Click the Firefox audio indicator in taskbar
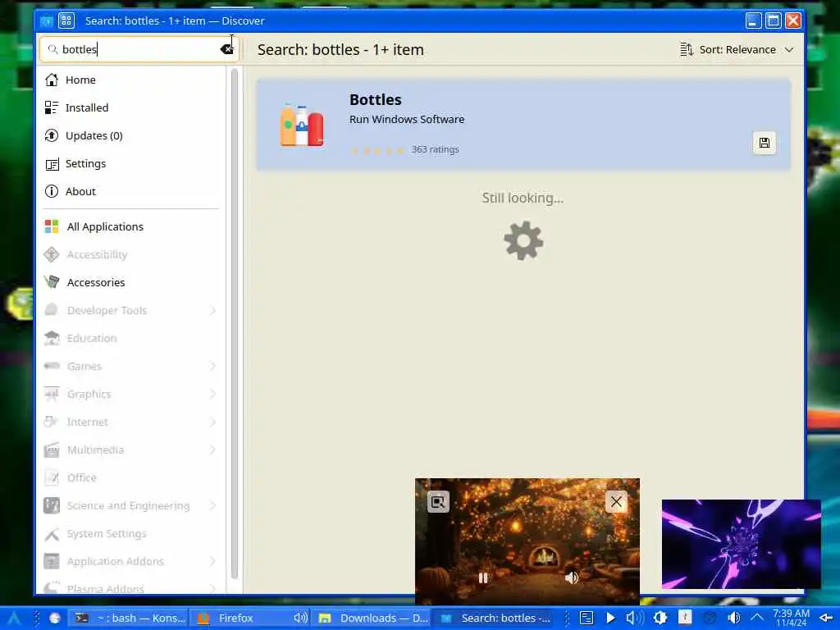 point(300,619)
